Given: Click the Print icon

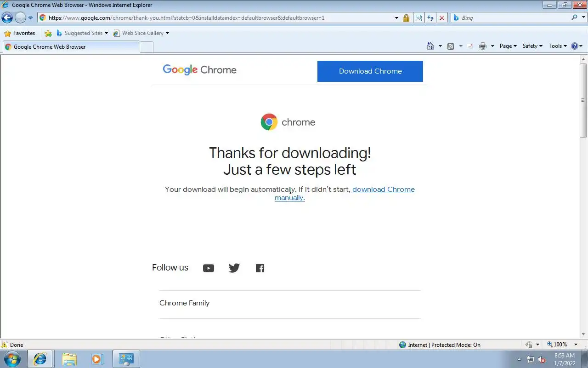Looking at the screenshot, I should pos(482,46).
